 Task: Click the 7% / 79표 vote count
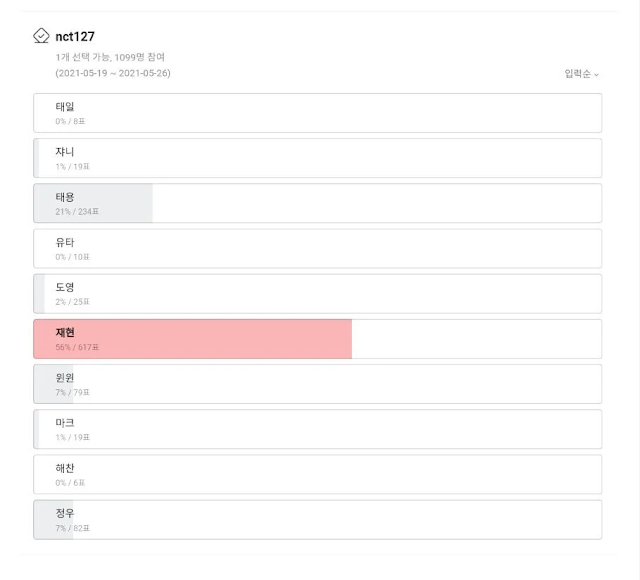[73, 392]
